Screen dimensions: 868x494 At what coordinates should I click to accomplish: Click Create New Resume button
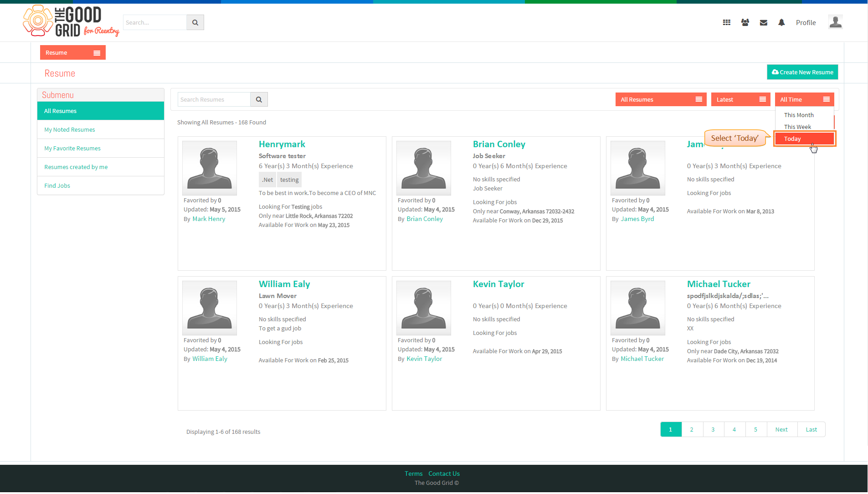(802, 72)
